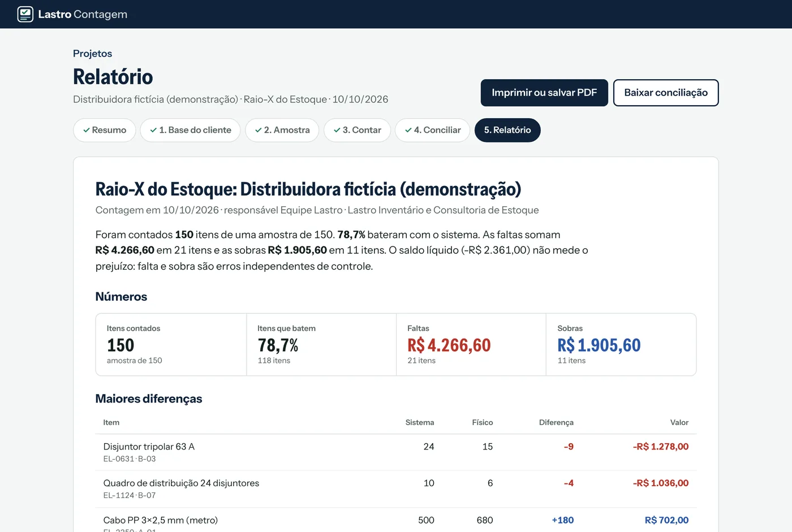Click the 118 itens label
Image resolution: width=792 pixels, height=532 pixels.
(274, 361)
